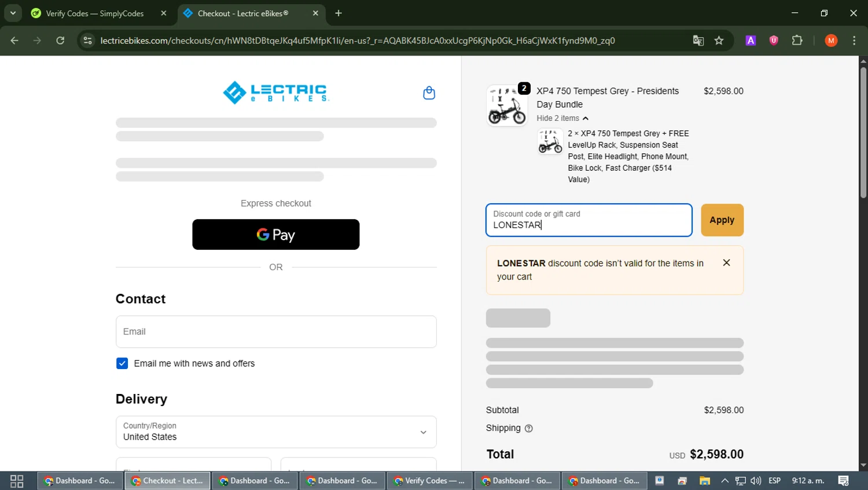Screen dimensions: 868x490
Task: Click the Subtotal $2,598.00 value
Action: pos(724,410)
